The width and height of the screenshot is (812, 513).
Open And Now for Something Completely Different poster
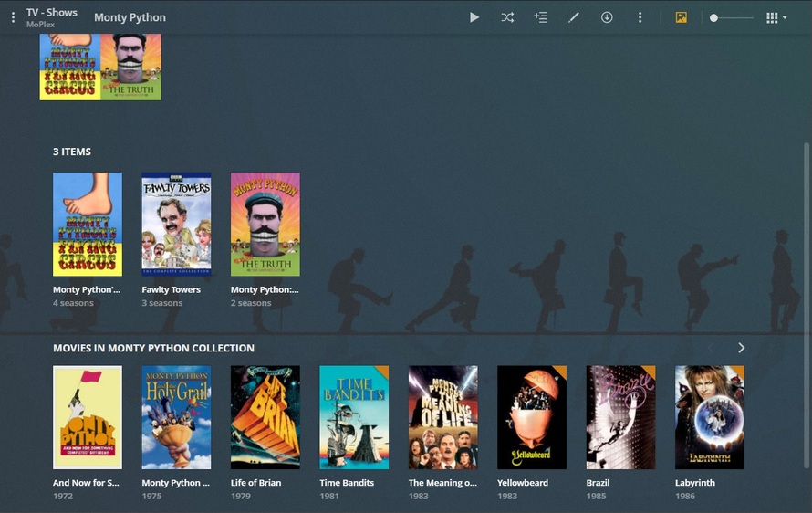pyautogui.click(x=88, y=418)
